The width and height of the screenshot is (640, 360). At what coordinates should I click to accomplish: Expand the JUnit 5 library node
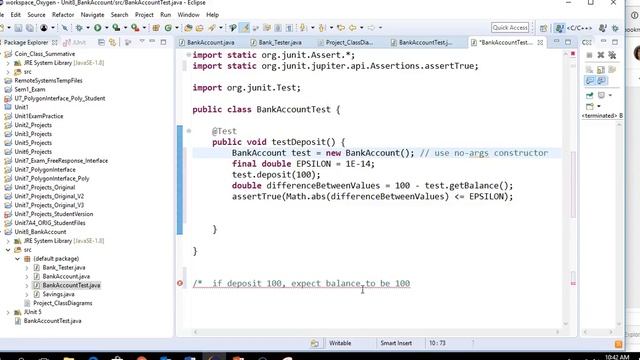point(8,312)
